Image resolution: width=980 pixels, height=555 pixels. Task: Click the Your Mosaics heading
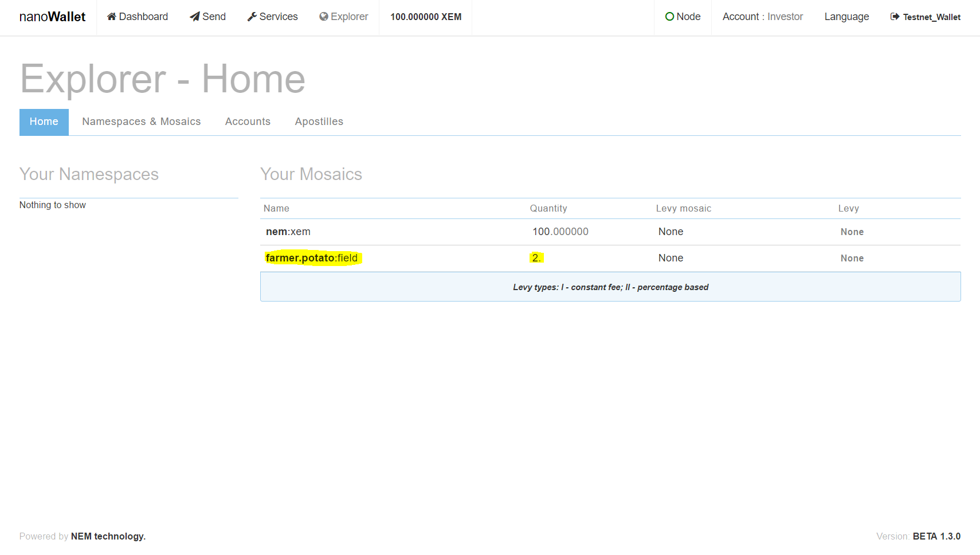311,174
